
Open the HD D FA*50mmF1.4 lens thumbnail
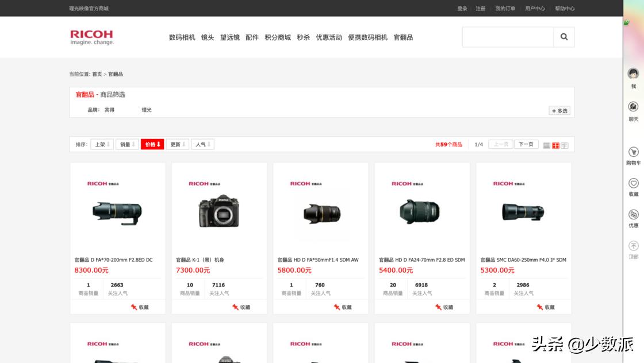[x=322, y=213]
